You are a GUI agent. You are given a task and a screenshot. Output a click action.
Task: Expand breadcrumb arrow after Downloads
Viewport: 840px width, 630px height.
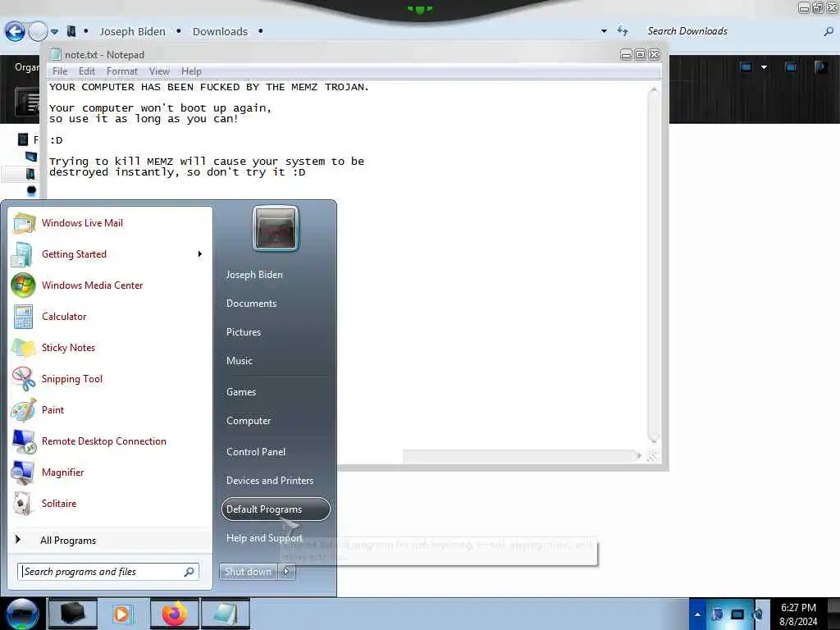[x=260, y=31]
